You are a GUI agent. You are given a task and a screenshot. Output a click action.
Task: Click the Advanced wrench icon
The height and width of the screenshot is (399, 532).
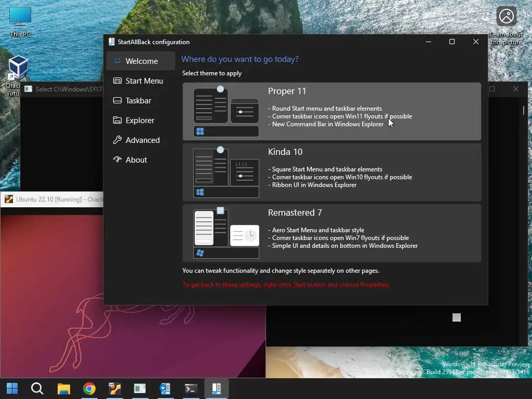click(117, 140)
